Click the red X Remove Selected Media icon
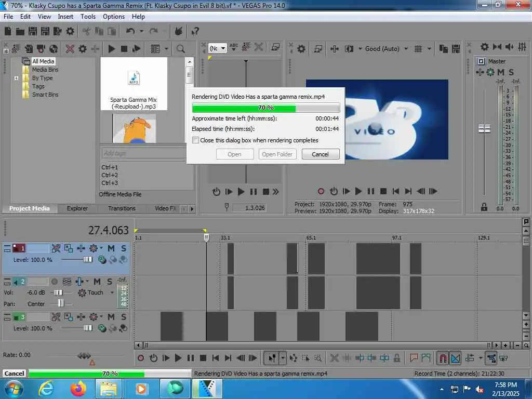The width and height of the screenshot is (532, 399). point(70,49)
